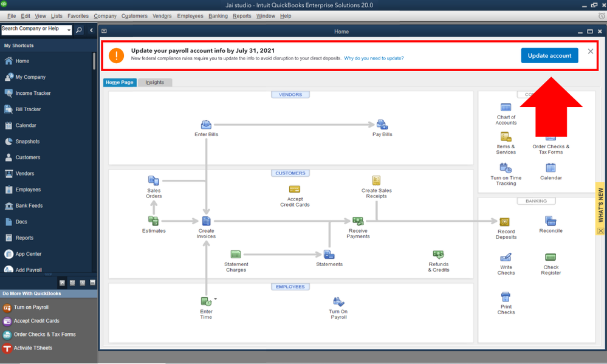Image resolution: width=607 pixels, height=364 pixels.
Task: Expand the Enter Time dropdown arrow
Action: click(x=216, y=299)
